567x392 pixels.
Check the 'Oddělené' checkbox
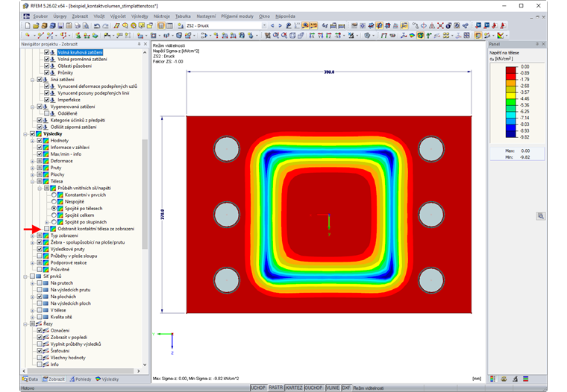47,113
